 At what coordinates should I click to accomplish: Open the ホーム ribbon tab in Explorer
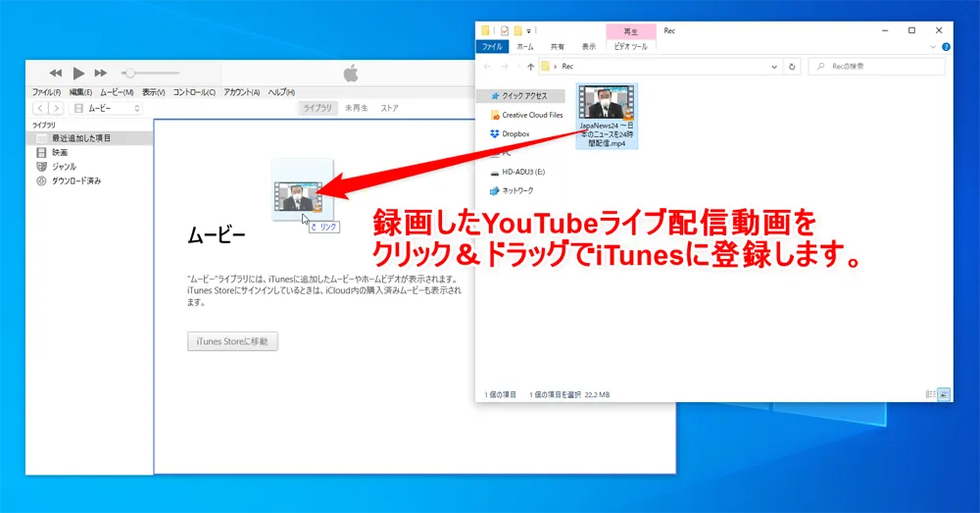(525, 47)
